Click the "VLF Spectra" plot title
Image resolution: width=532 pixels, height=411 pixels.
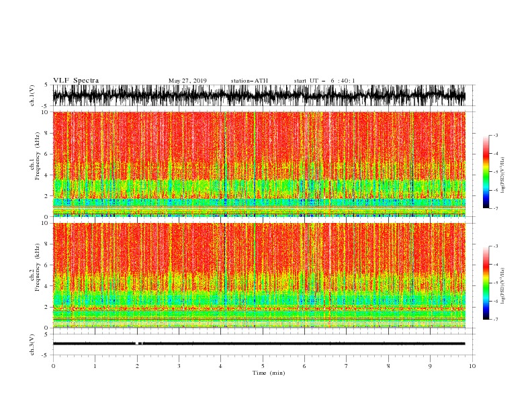(x=76, y=81)
